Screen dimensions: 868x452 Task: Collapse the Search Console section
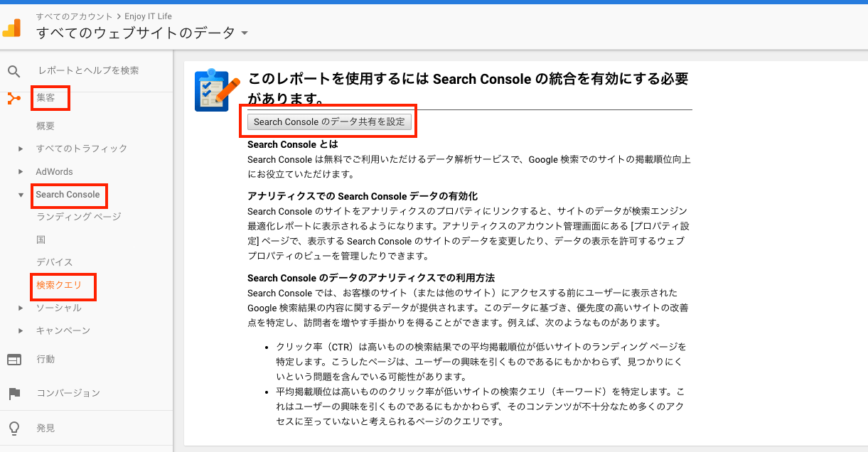(x=21, y=195)
